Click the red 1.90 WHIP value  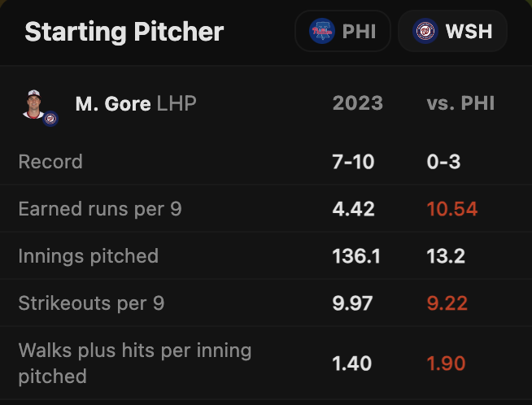[446, 363]
